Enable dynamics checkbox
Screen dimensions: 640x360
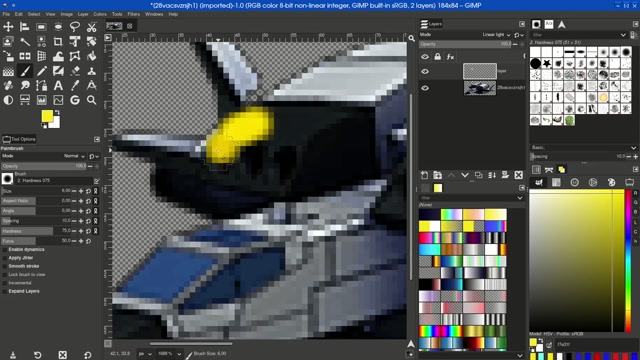tap(5, 249)
